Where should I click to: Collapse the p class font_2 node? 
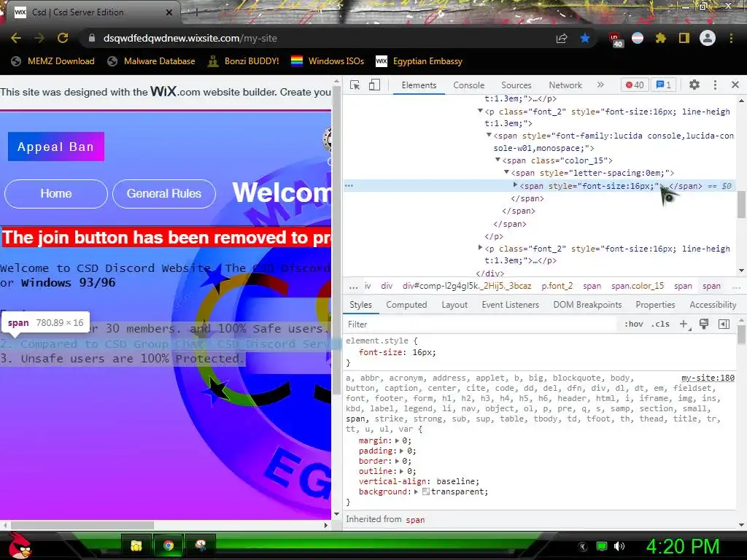click(x=480, y=111)
